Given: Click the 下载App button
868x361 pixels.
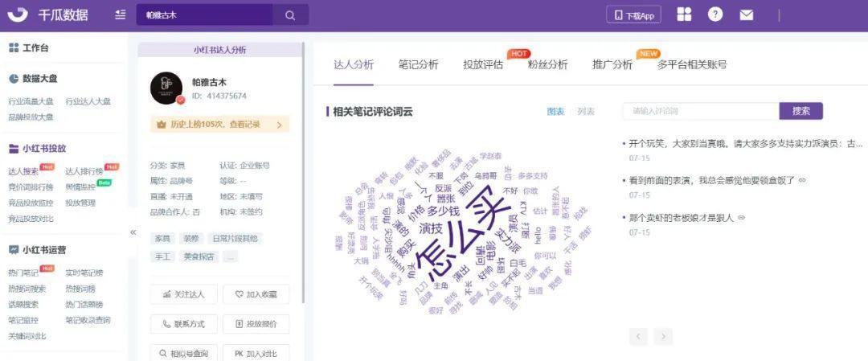Looking at the screenshot, I should point(633,15).
